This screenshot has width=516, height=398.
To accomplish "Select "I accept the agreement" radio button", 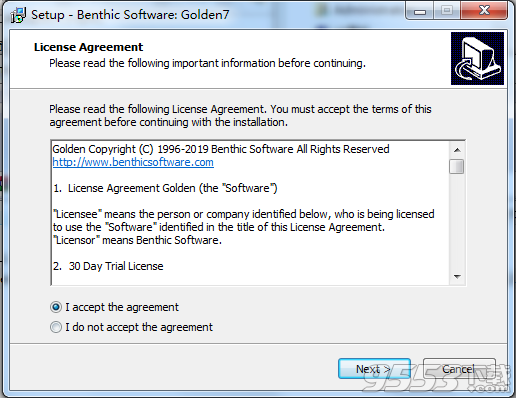I will tap(56, 307).
